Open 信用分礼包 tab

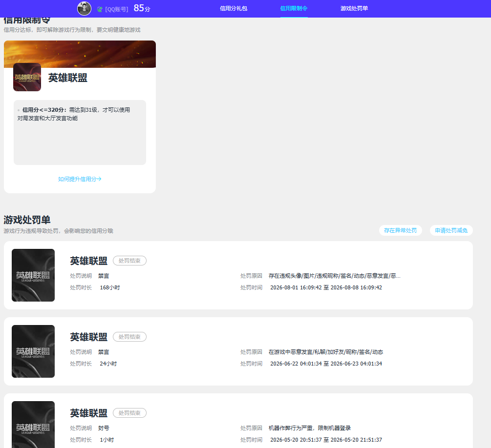tap(234, 8)
